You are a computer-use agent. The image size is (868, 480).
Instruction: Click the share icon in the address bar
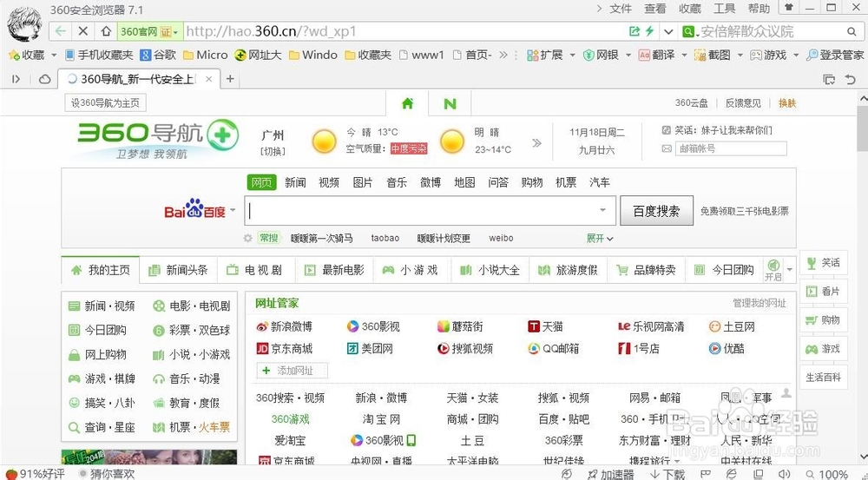(x=635, y=31)
